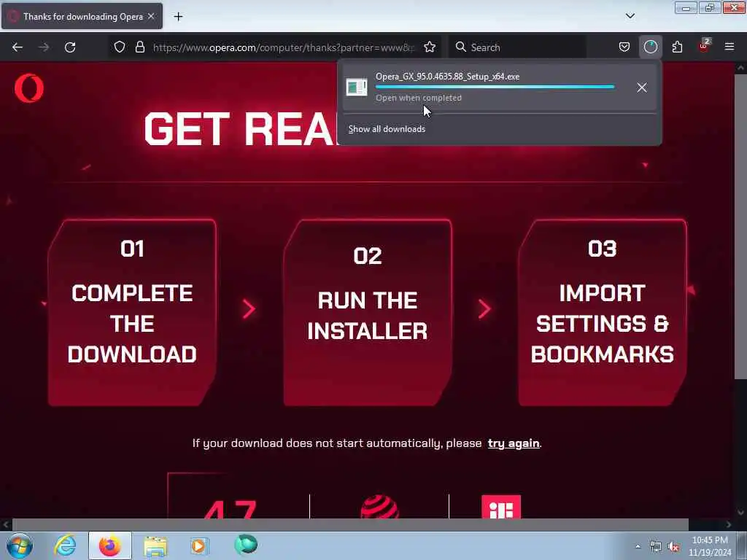This screenshot has width=747, height=560.
Task: Open the tracking protection shield icon
Action: [x=120, y=47]
